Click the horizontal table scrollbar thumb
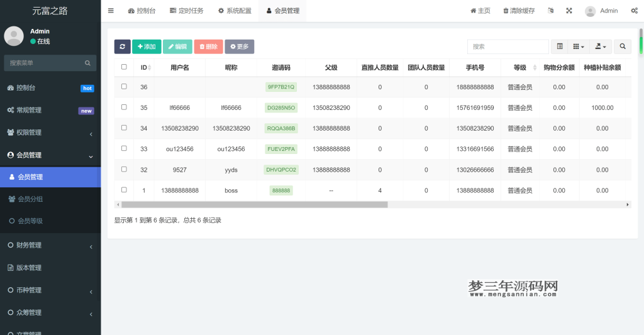Viewport: 644px width, 335px height. point(255,204)
